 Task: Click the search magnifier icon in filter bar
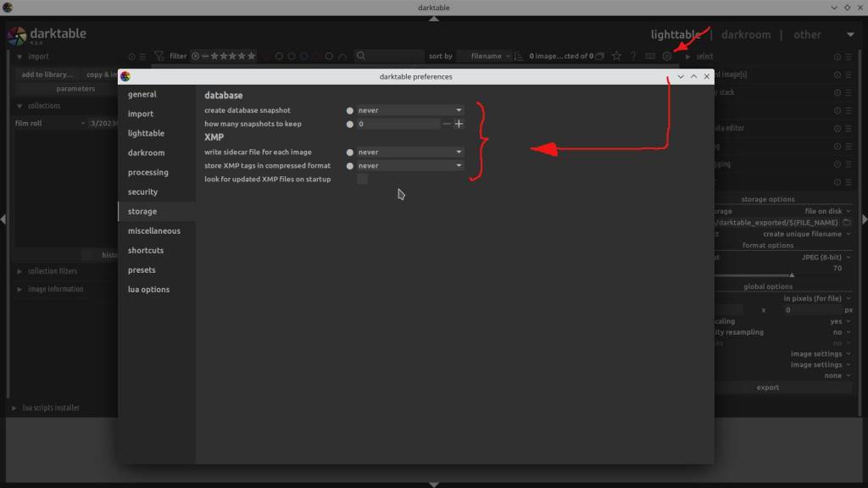click(361, 56)
